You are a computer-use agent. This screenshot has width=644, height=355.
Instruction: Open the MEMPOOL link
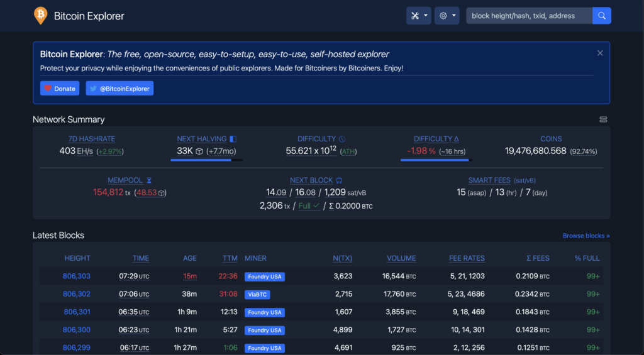125,180
